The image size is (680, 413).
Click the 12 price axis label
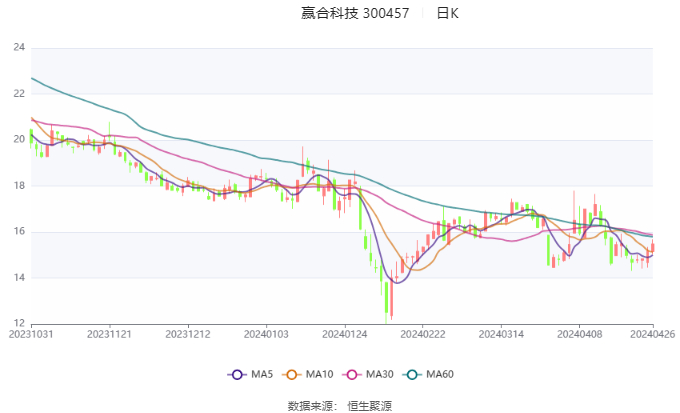(19, 323)
